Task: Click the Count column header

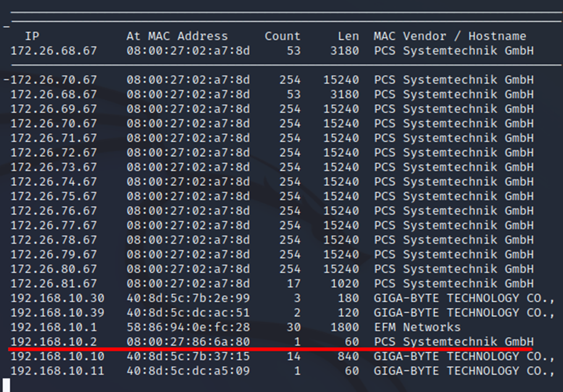Action: (282, 36)
